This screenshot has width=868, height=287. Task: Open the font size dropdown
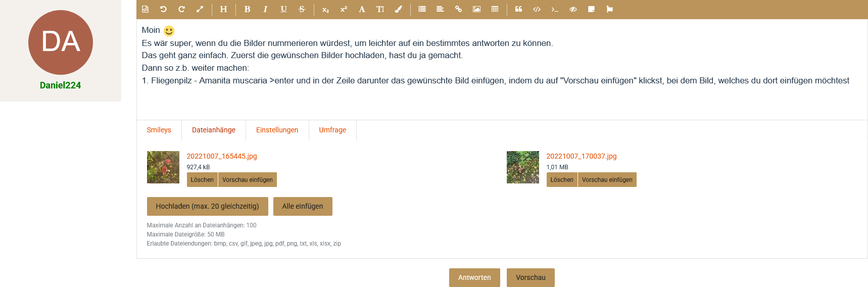point(380,9)
